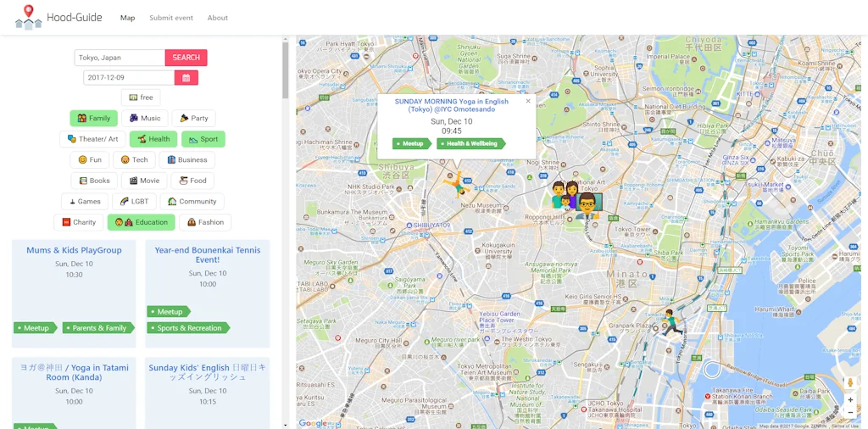Click the Google logo on map
868x429 pixels.
[x=313, y=423]
